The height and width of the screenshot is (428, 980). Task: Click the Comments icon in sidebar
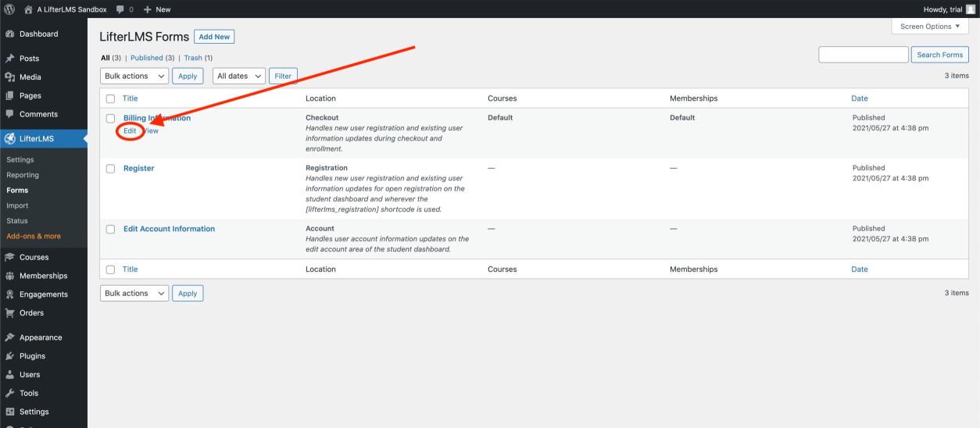(x=9, y=114)
